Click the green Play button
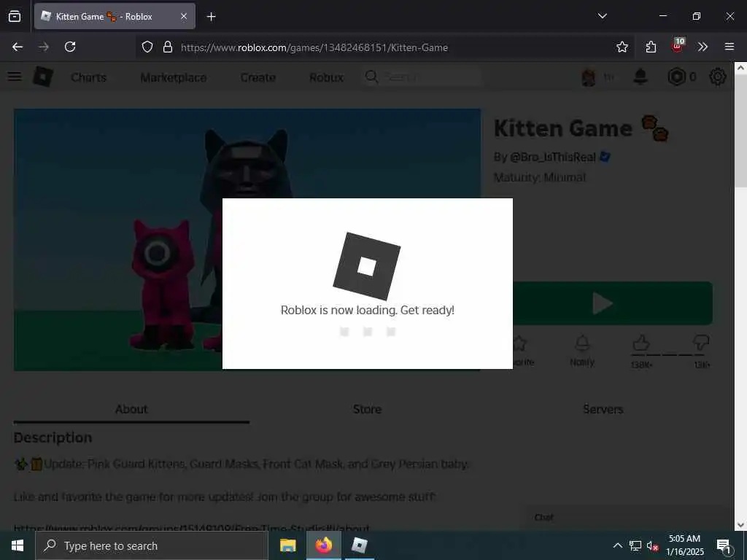This screenshot has width=747, height=560. [612, 303]
